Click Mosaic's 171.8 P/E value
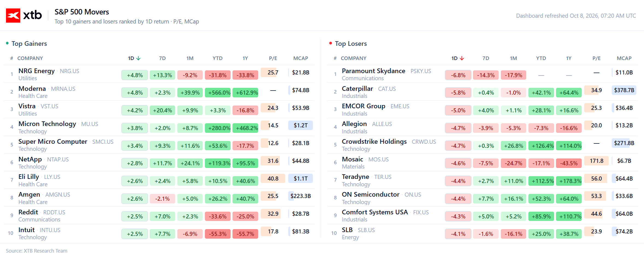The height and width of the screenshot is (255, 644). pos(596,161)
